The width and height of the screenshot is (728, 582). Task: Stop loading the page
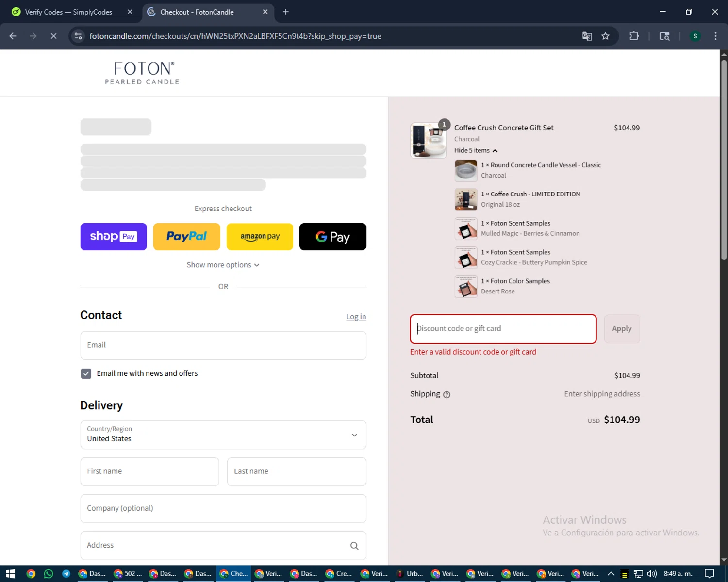point(53,36)
